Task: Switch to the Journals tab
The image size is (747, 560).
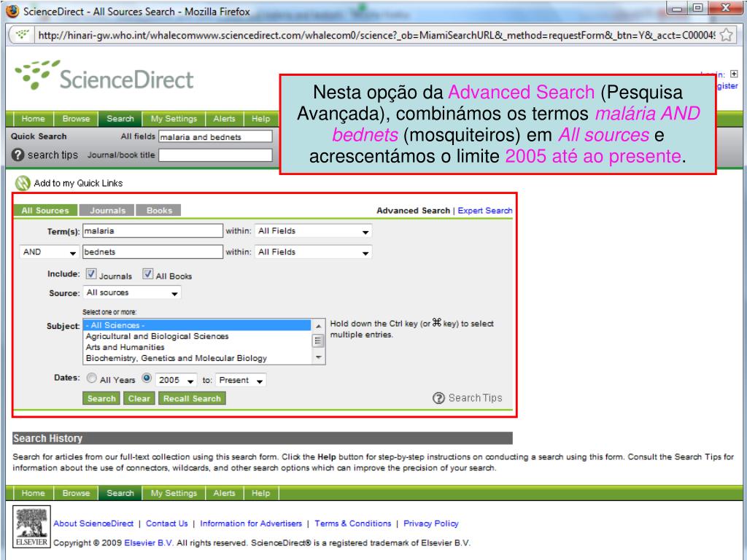Action: 107,211
